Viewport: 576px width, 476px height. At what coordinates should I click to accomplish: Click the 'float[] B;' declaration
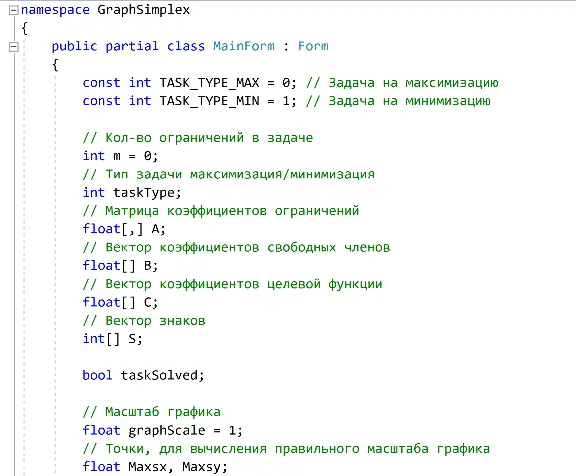click(x=120, y=266)
